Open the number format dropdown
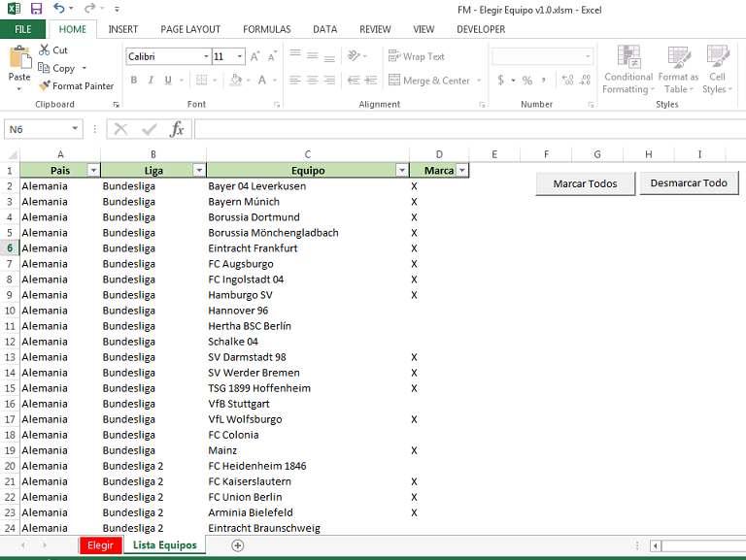Screen dimensions: 746x560 click(588, 56)
